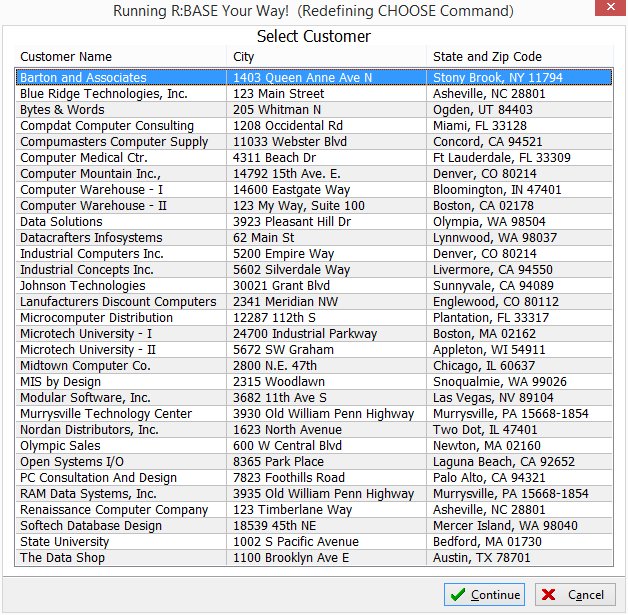Pick Computer Medical Ctr. from the list
The image size is (628, 615).
(84, 158)
